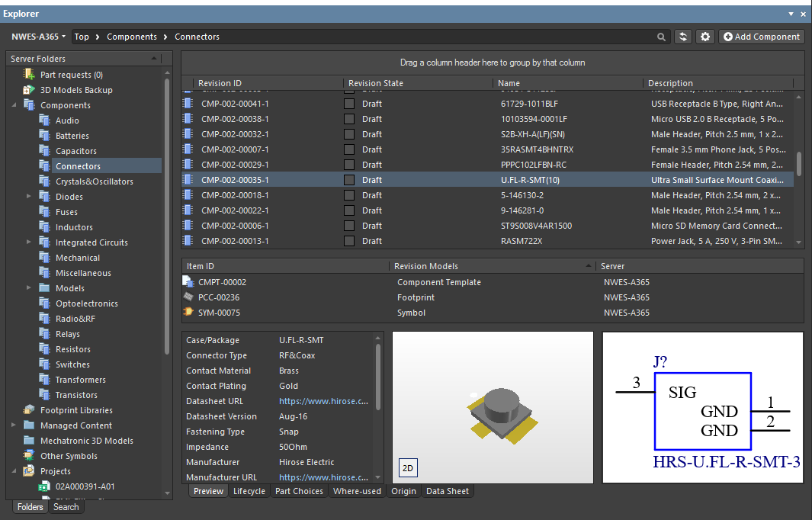Open the Explorer panel options dropdown arrow
812x520 pixels.
[x=791, y=14]
